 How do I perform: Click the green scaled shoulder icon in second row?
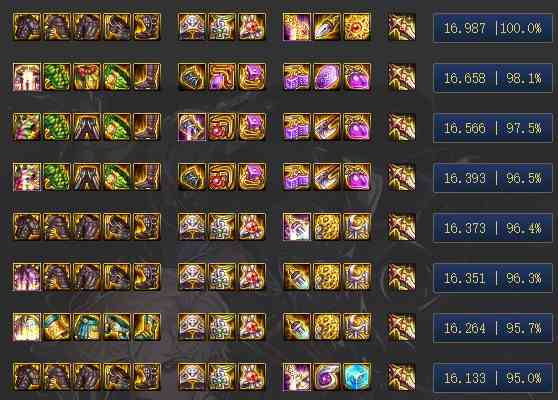(57, 77)
